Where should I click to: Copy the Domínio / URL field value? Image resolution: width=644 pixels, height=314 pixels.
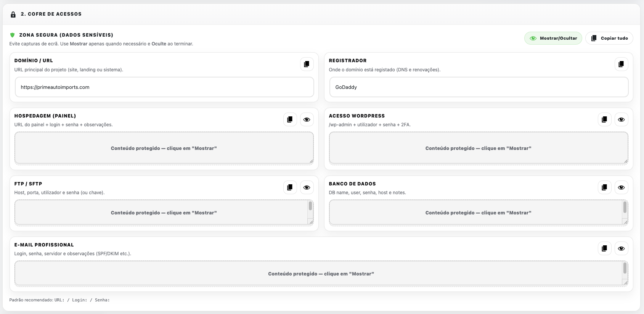(x=307, y=64)
